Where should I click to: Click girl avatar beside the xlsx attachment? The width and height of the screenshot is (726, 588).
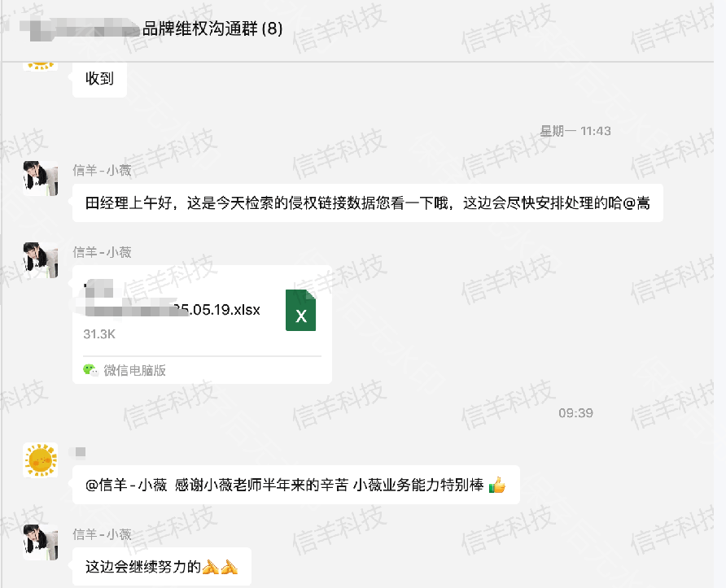point(41,260)
